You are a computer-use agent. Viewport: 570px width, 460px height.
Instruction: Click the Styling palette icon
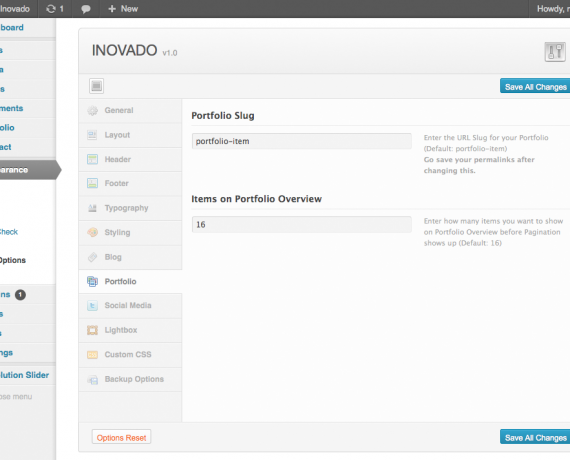tap(92, 232)
